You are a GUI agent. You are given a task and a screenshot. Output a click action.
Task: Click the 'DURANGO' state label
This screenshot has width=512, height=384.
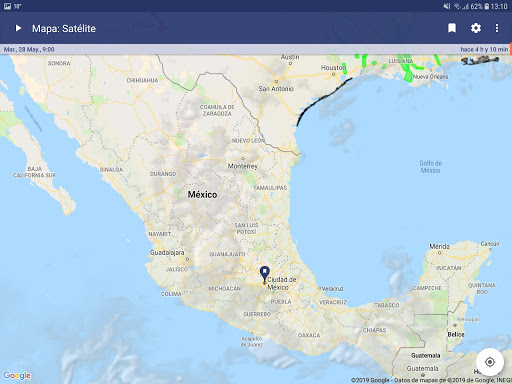[x=163, y=174]
